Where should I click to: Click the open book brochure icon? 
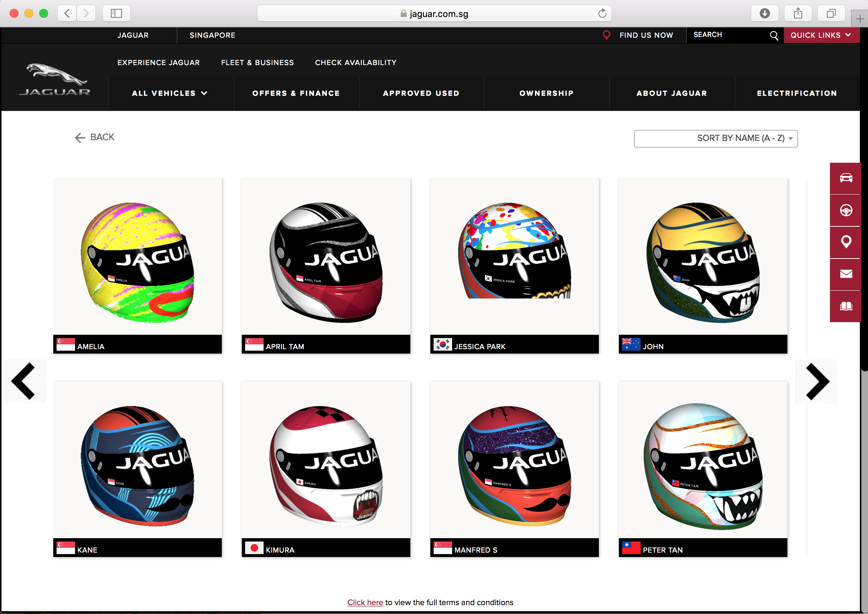click(x=846, y=306)
